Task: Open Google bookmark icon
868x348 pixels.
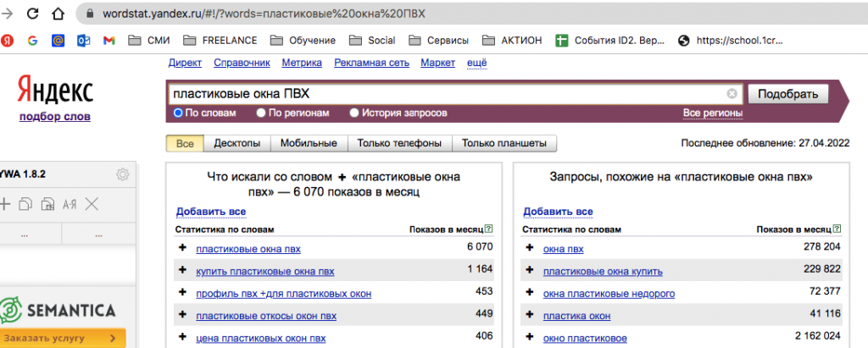Action: pos(33,41)
